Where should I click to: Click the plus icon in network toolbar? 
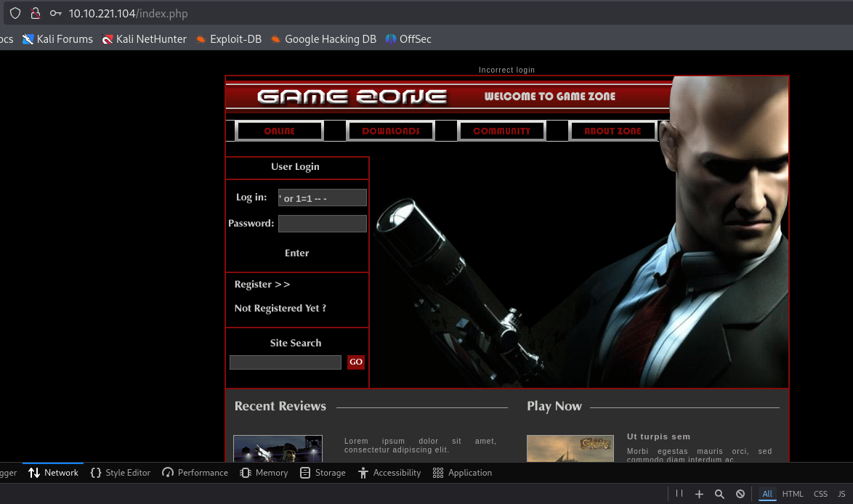699,494
